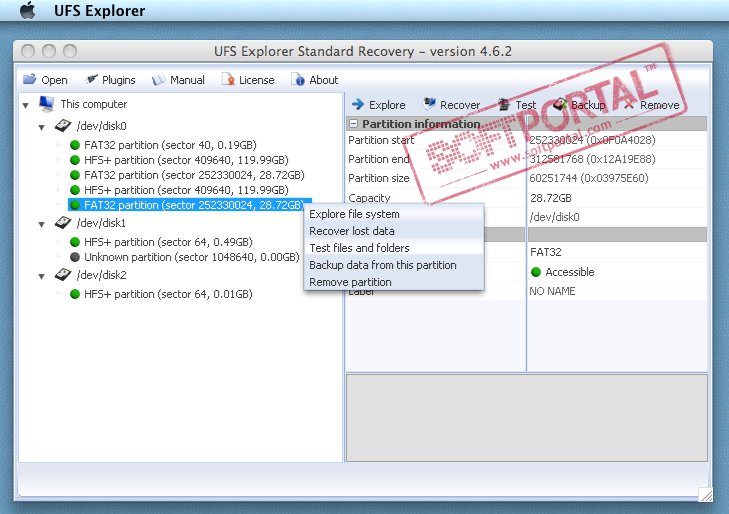Click the Apple menu icon
Image resolution: width=729 pixels, height=514 pixels.
[28, 10]
